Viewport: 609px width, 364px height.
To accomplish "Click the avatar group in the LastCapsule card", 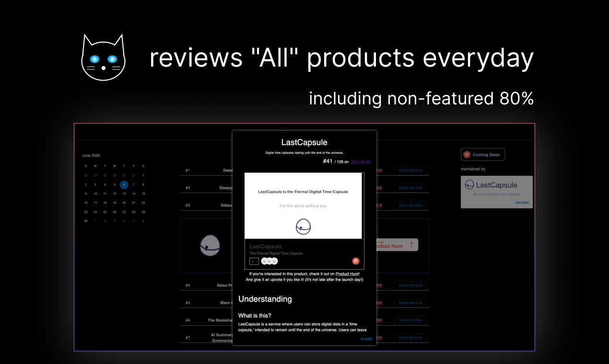I will 269,261.
